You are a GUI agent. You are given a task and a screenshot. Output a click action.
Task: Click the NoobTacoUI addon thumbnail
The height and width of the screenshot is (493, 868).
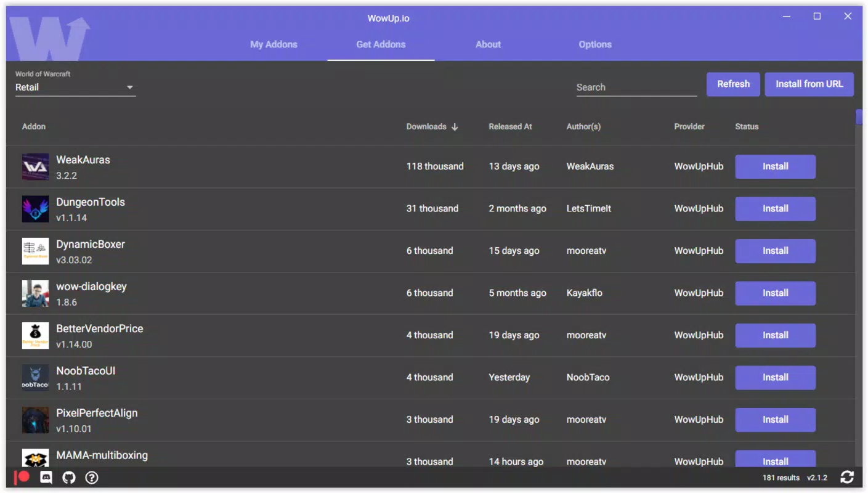coord(35,378)
